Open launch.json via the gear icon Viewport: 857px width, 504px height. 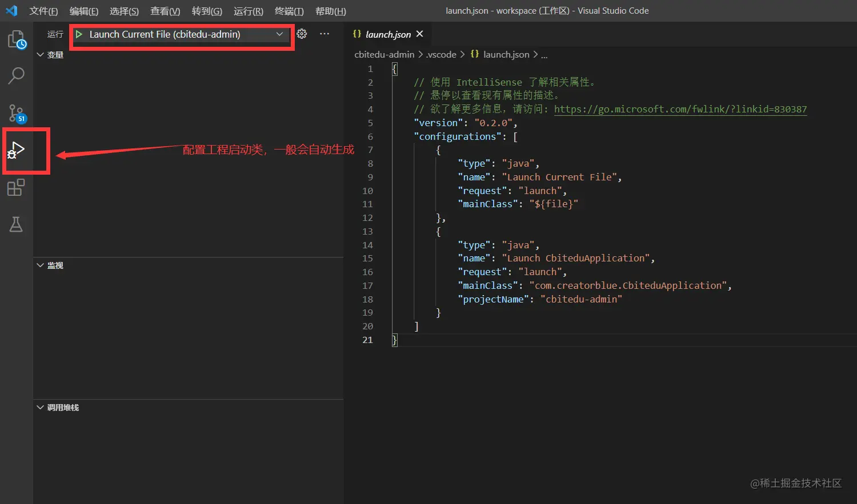point(302,34)
